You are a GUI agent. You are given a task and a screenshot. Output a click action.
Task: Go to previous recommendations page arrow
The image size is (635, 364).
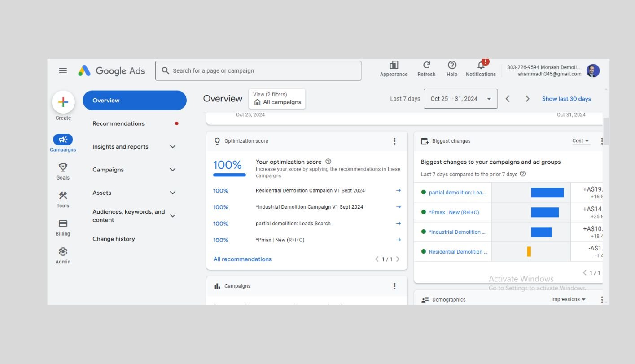point(377,259)
